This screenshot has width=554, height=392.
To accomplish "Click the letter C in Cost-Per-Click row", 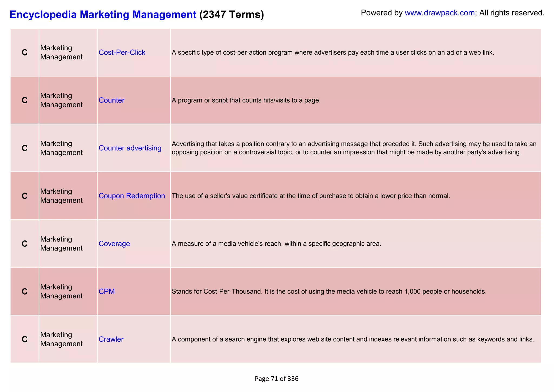I will (x=25, y=52).
